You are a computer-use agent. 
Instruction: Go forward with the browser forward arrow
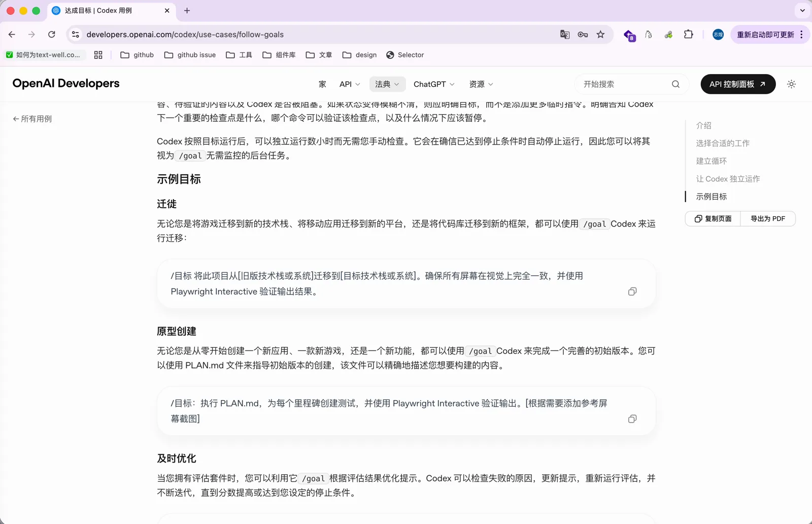coord(31,35)
